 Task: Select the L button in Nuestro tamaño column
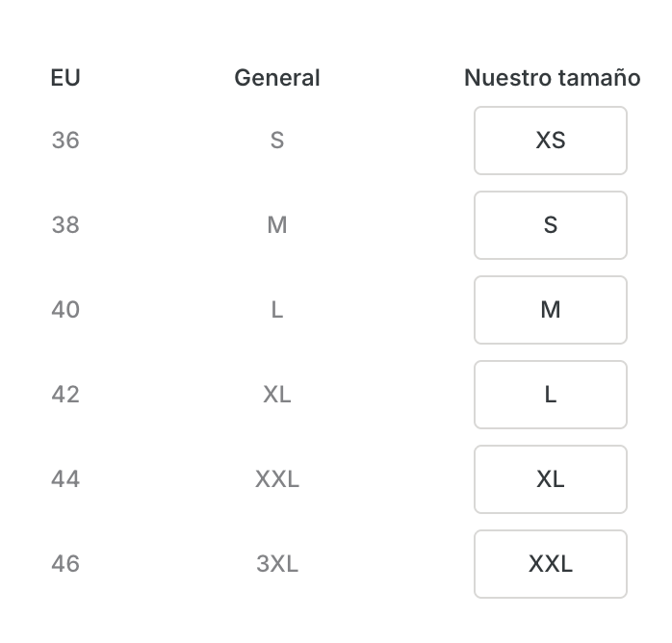(550, 395)
